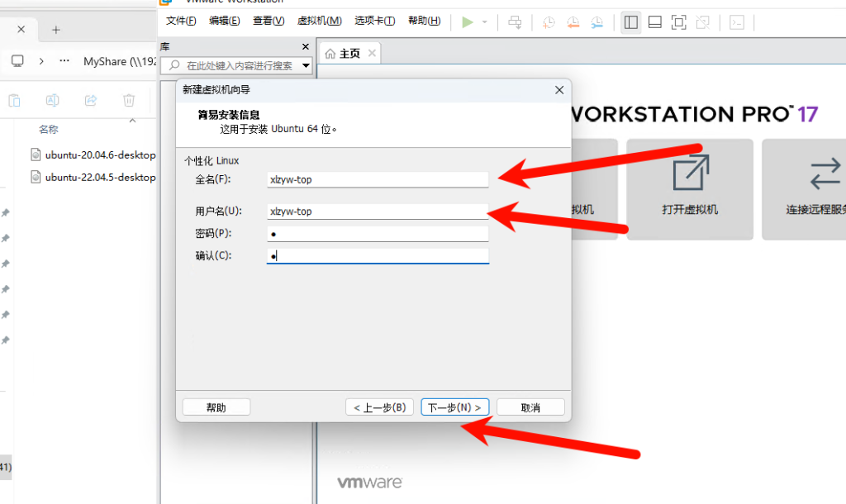This screenshot has width=846, height=504.
Task: Click the Share icon in File Explorer
Action: 91,100
